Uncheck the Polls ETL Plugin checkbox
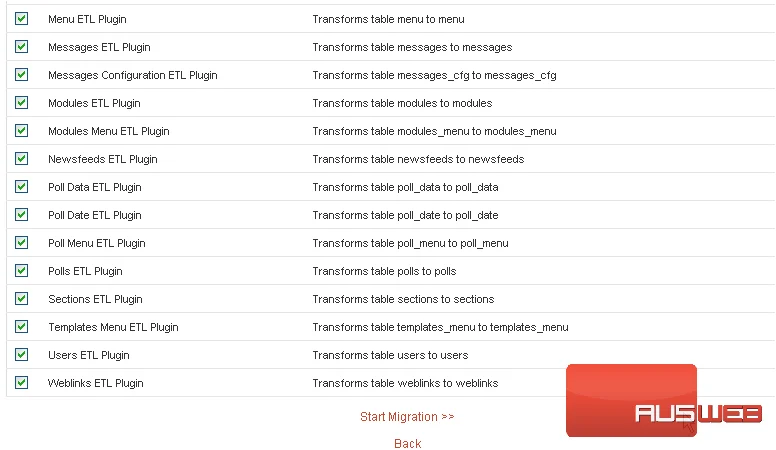This screenshot has height=450, width=776. click(21, 271)
